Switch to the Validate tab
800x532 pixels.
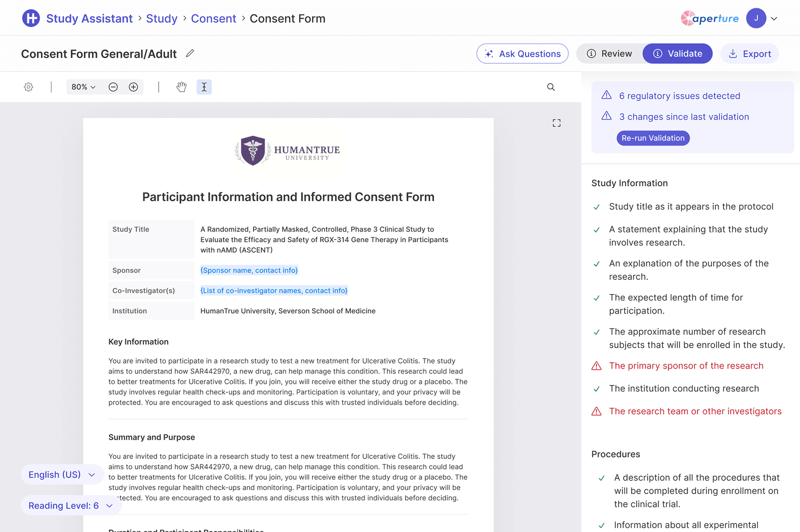677,54
